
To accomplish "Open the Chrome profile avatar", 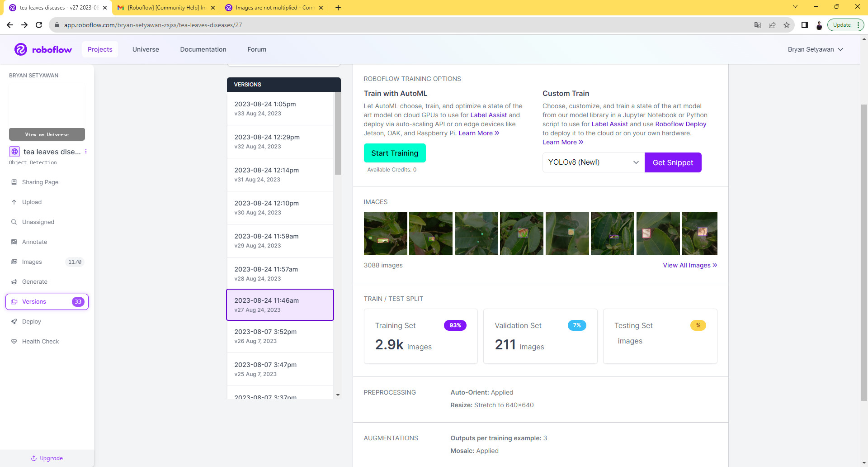I will tap(819, 25).
